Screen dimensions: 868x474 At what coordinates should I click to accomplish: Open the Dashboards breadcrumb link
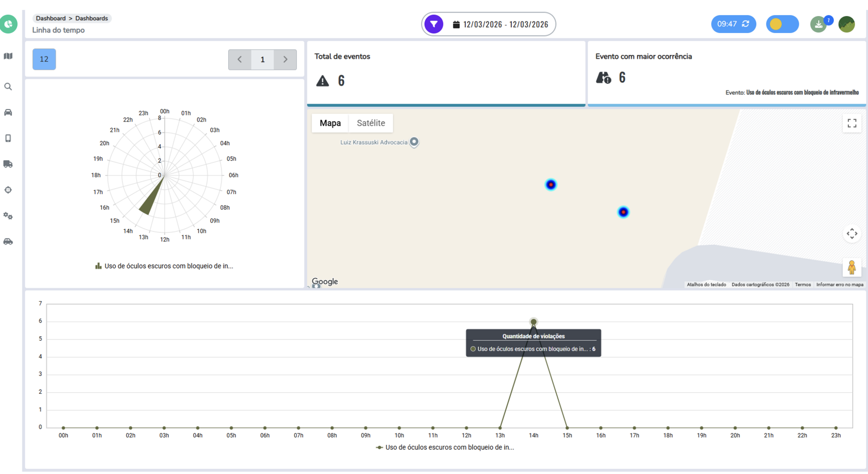(x=92, y=18)
